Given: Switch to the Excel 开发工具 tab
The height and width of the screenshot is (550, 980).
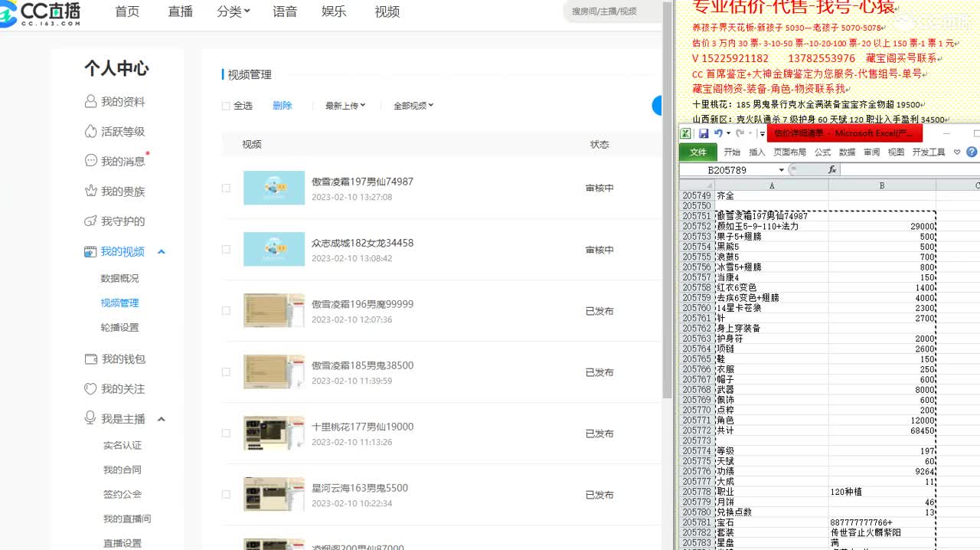Looking at the screenshot, I should (929, 152).
